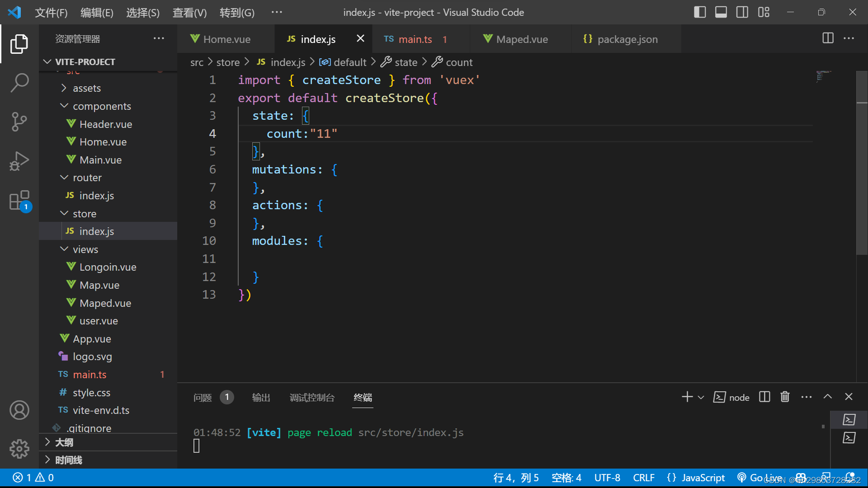The height and width of the screenshot is (488, 868).
Task: Toggle the panel layout visibility
Action: [721, 12]
